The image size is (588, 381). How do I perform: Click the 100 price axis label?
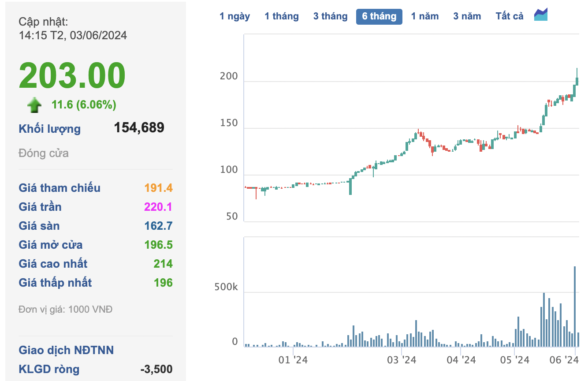point(229,170)
